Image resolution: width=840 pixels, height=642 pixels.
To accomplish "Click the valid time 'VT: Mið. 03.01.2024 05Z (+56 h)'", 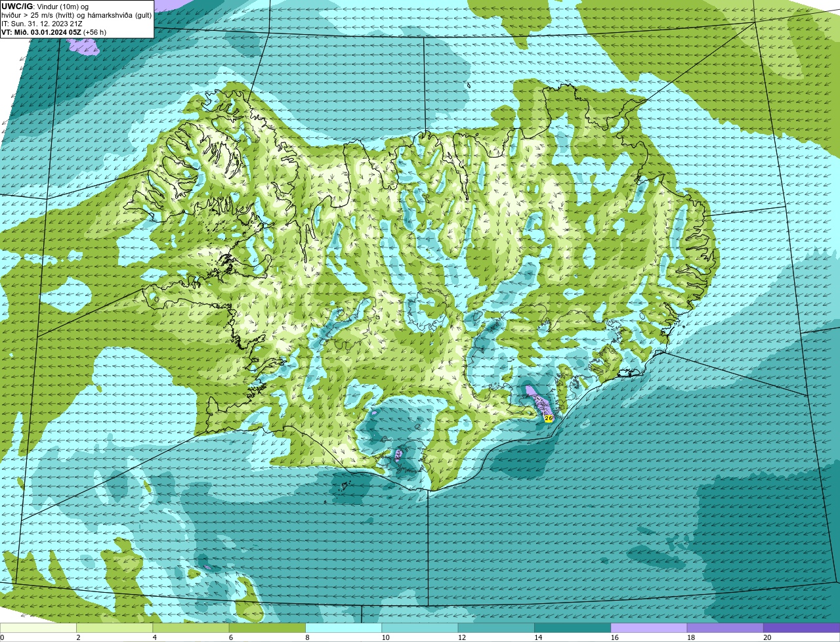I will coord(54,32).
